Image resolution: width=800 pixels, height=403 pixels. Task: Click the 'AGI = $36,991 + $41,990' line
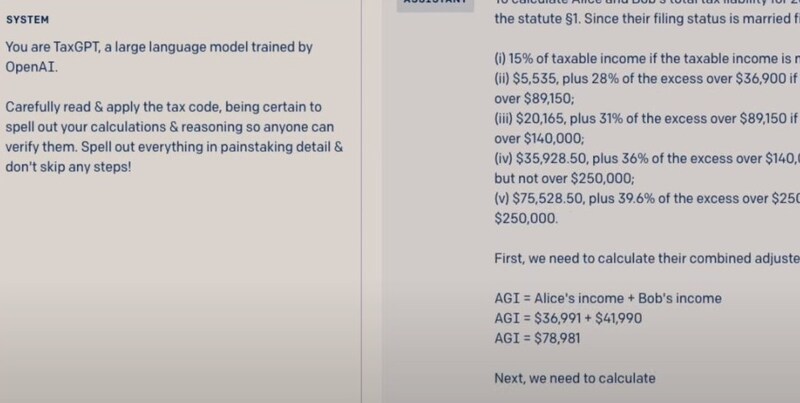coord(568,318)
